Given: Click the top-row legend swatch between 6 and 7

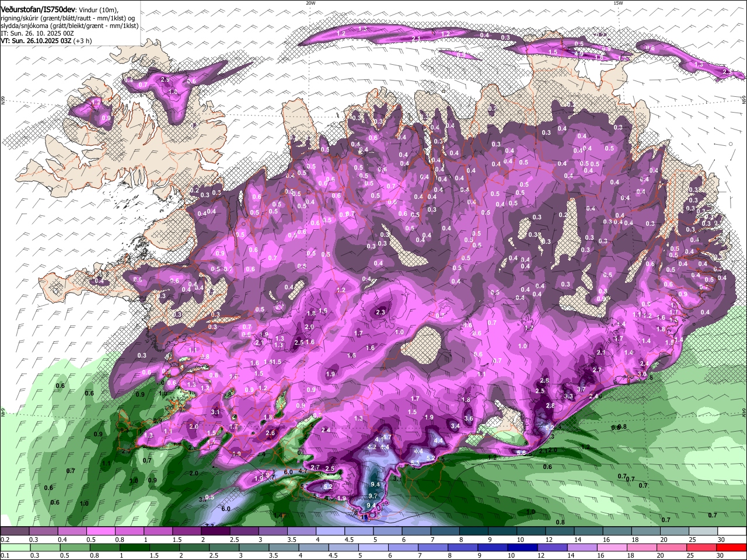Looking at the screenshot, I should coord(416,531).
